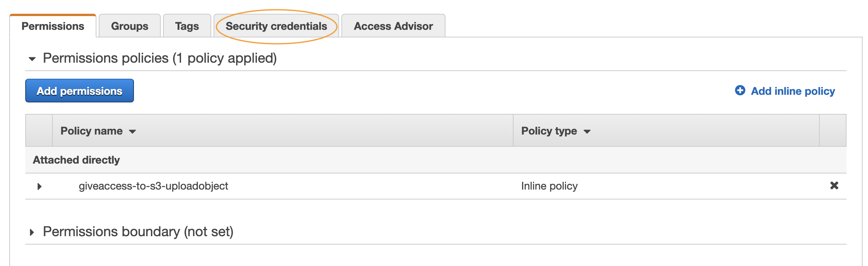Click the plus icon beside Add inline policy

pyautogui.click(x=740, y=91)
